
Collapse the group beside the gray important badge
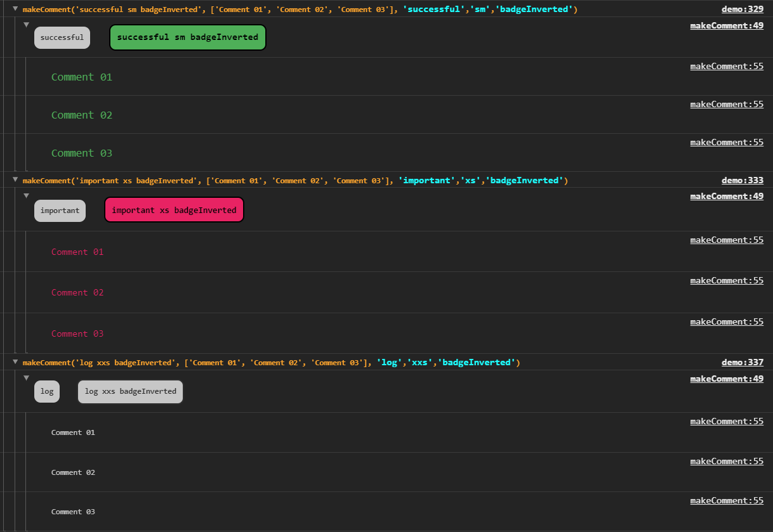pos(26,195)
